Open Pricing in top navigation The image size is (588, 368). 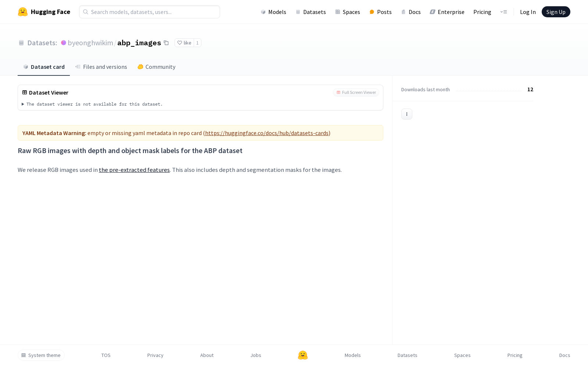click(482, 12)
